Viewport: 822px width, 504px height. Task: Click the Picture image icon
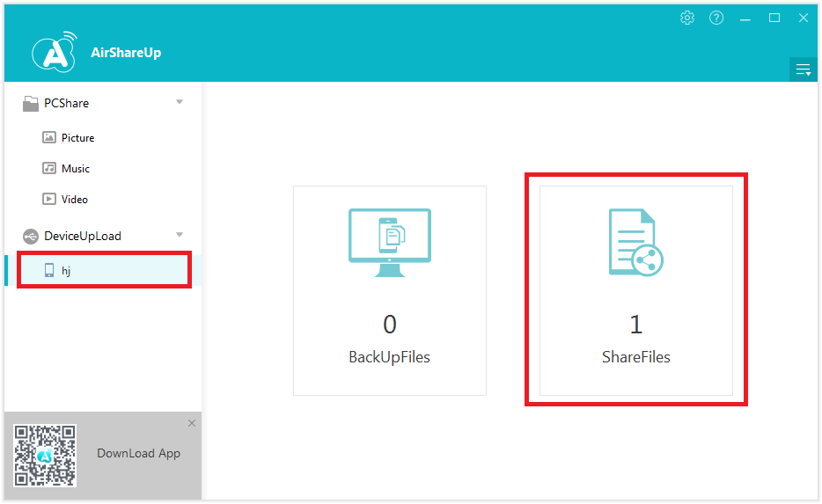[48, 137]
